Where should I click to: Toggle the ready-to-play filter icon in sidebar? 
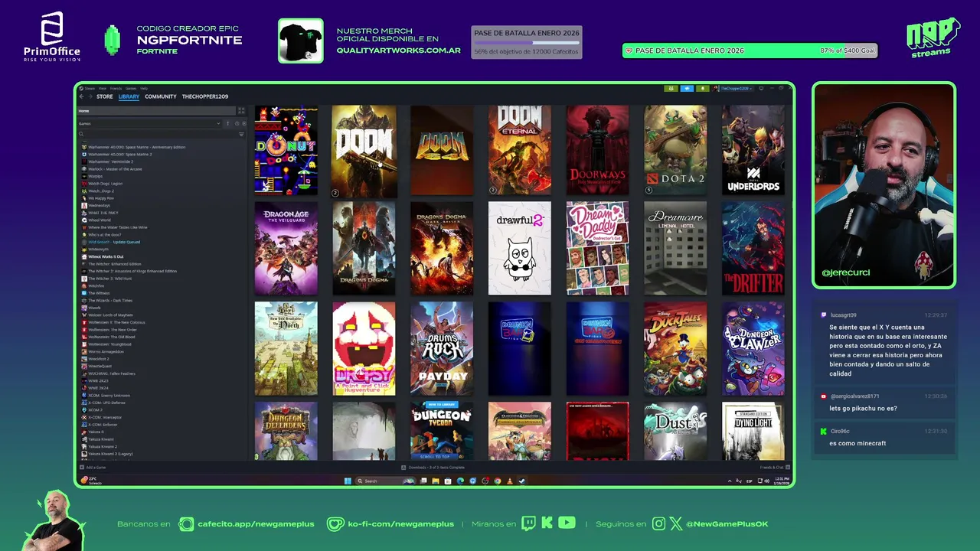244,123
